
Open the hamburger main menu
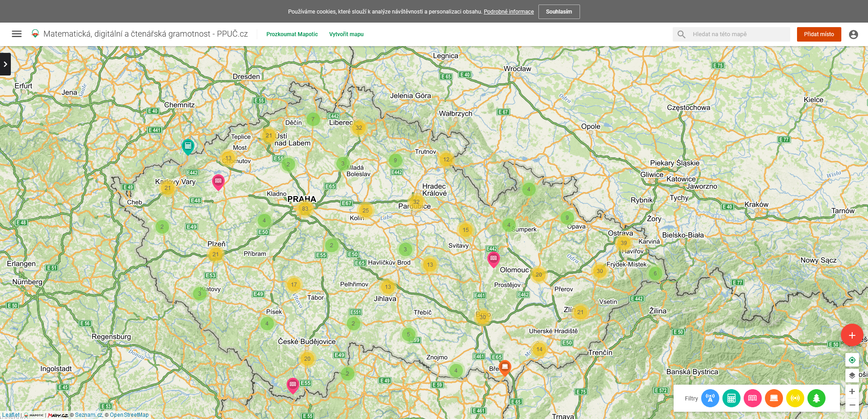coord(17,34)
